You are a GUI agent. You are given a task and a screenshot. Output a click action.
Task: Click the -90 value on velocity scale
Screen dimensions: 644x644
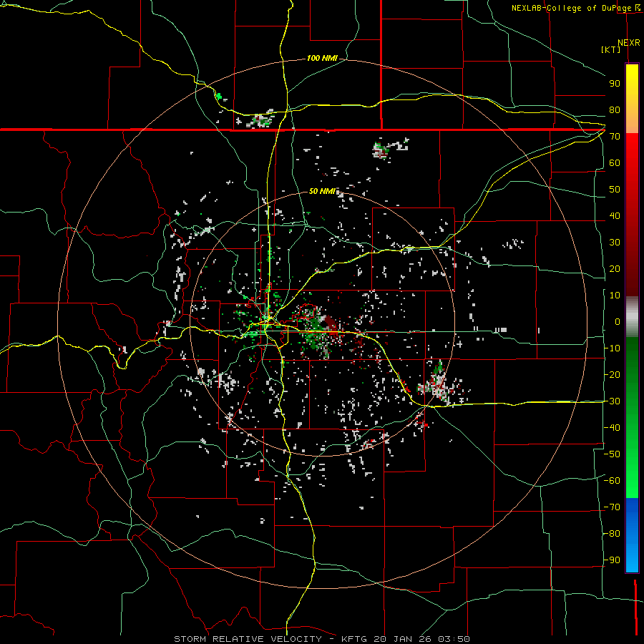[x=612, y=560]
